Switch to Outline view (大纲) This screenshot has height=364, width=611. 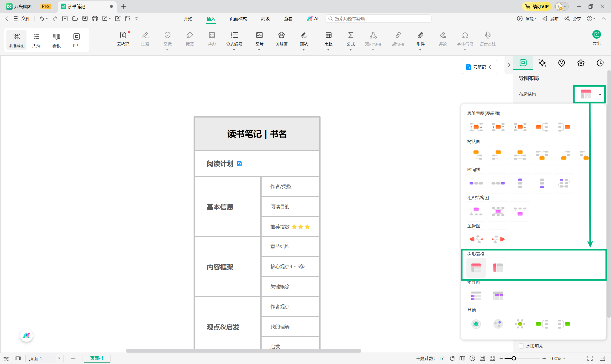tap(36, 40)
